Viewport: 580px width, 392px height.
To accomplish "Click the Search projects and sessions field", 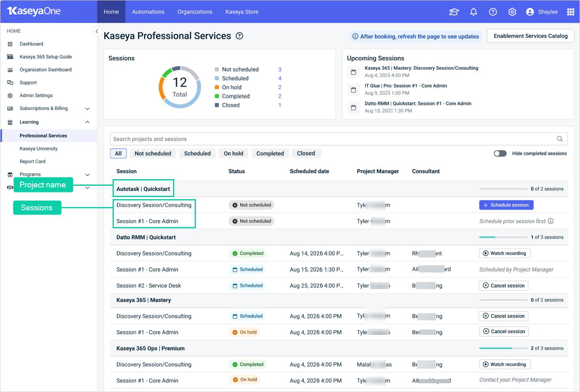I will 339,139.
